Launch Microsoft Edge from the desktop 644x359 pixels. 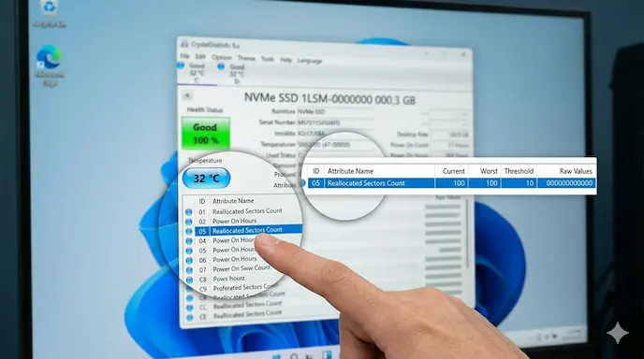tap(50, 65)
